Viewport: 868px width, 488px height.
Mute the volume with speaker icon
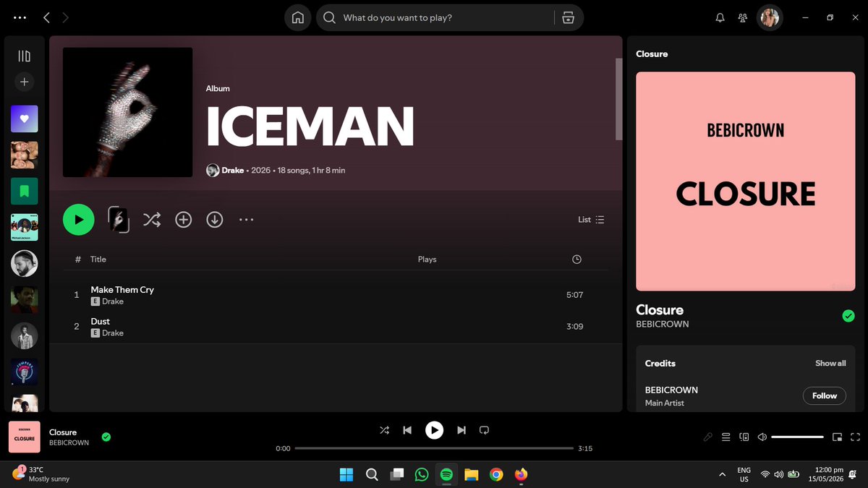tap(762, 437)
